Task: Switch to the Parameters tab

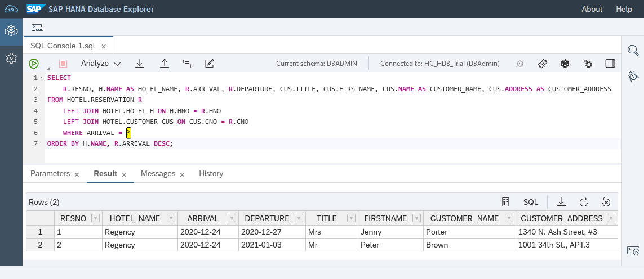Action: click(50, 174)
